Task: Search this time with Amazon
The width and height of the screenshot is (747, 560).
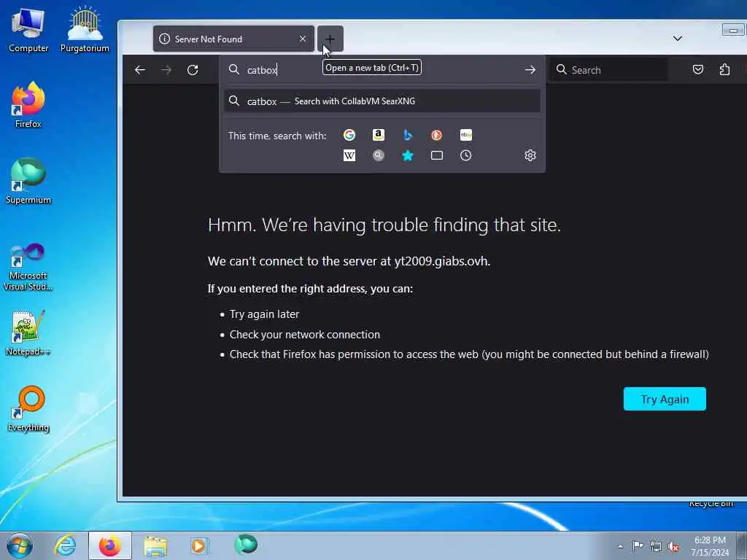Action: point(379,135)
